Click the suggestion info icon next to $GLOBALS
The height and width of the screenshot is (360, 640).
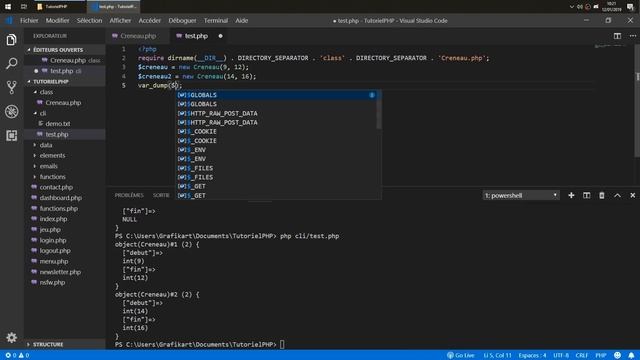point(372,95)
